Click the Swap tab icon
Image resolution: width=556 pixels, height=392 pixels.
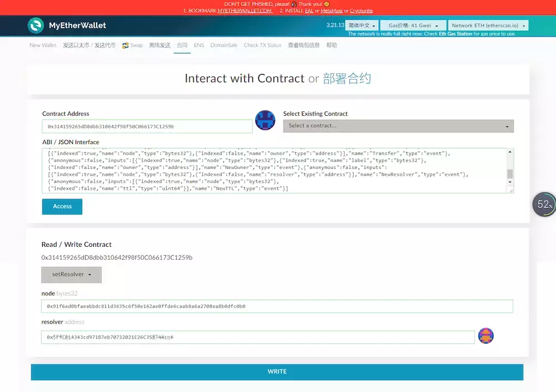pos(126,46)
